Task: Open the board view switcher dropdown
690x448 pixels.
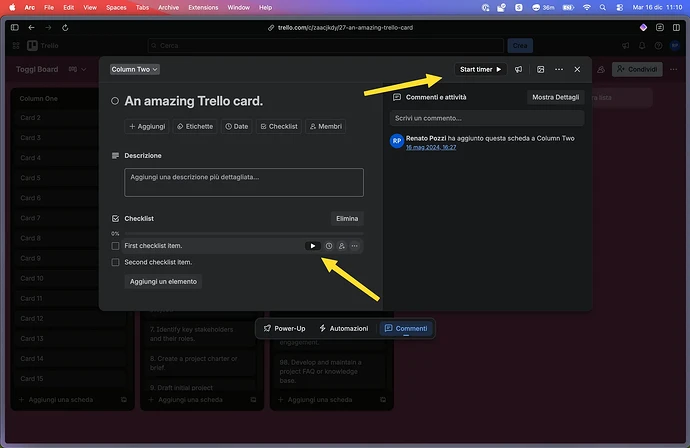Action: (77, 70)
